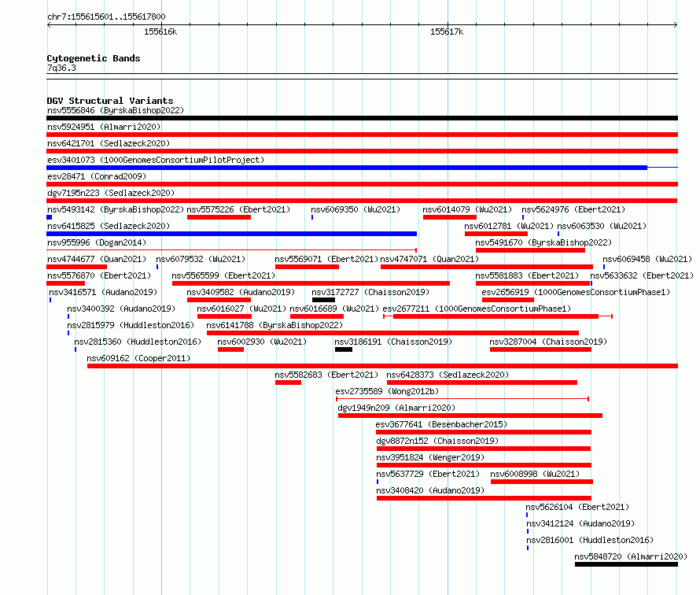The width and height of the screenshot is (700, 595).
Task: Select nsv6141788 (ByrskaBishop2022) label
Action: [274, 325]
